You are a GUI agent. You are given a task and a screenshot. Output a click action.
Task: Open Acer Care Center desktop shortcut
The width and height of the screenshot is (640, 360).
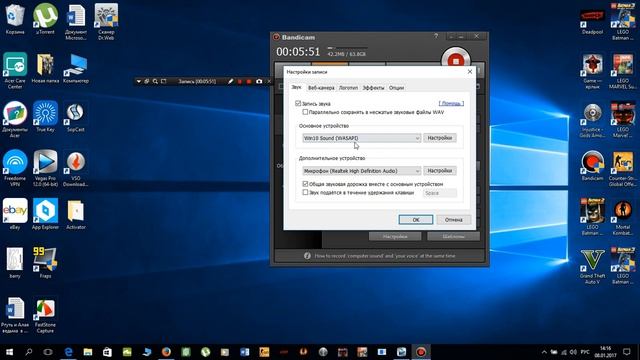coord(15,70)
